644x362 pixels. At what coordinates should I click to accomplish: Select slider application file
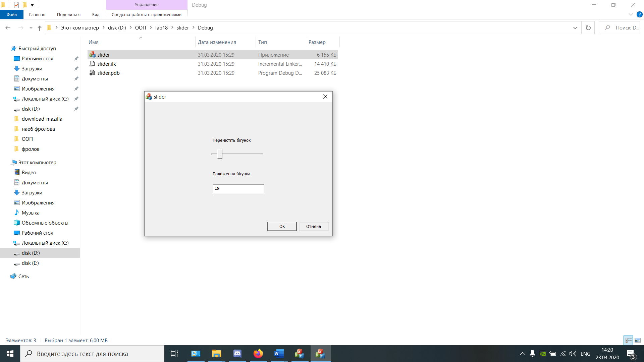point(213,55)
